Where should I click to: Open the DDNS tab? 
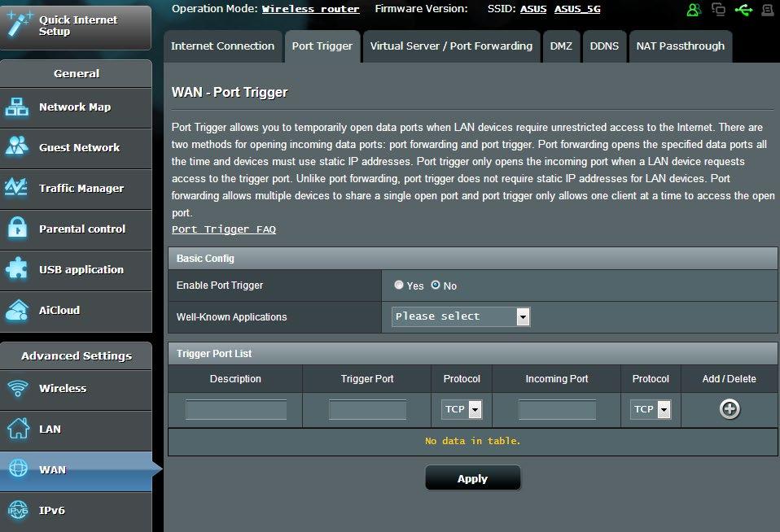pyautogui.click(x=604, y=46)
